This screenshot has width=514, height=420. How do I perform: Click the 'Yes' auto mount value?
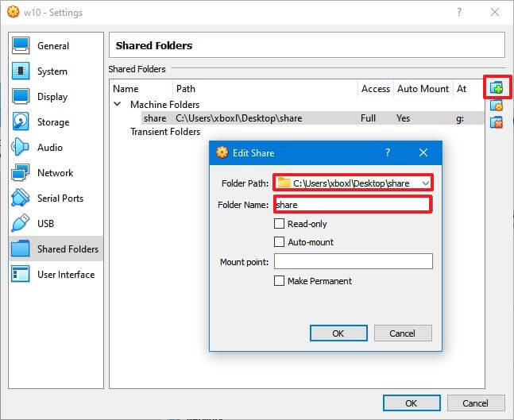[x=404, y=118]
